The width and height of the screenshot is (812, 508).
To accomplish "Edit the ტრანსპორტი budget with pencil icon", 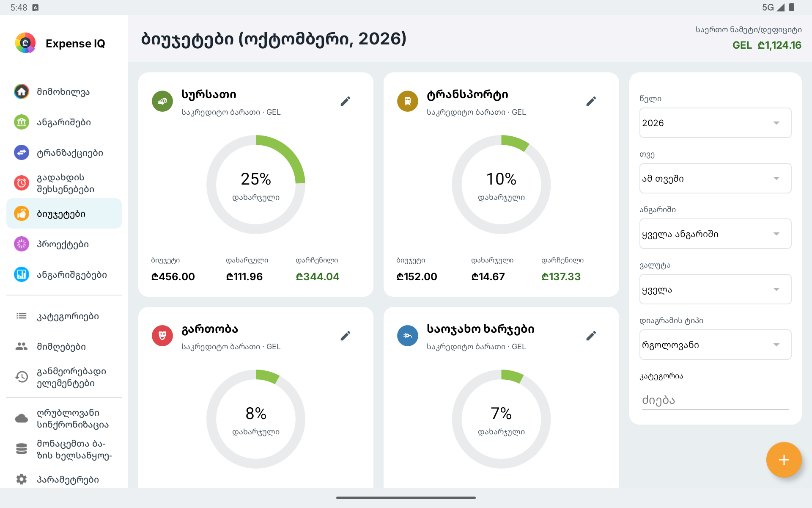I will (591, 101).
